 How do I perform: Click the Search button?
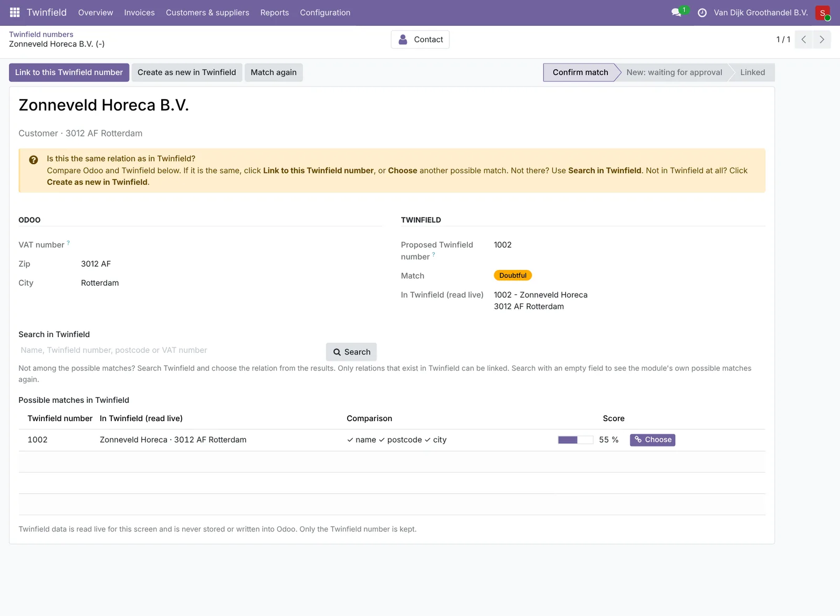[x=351, y=352]
